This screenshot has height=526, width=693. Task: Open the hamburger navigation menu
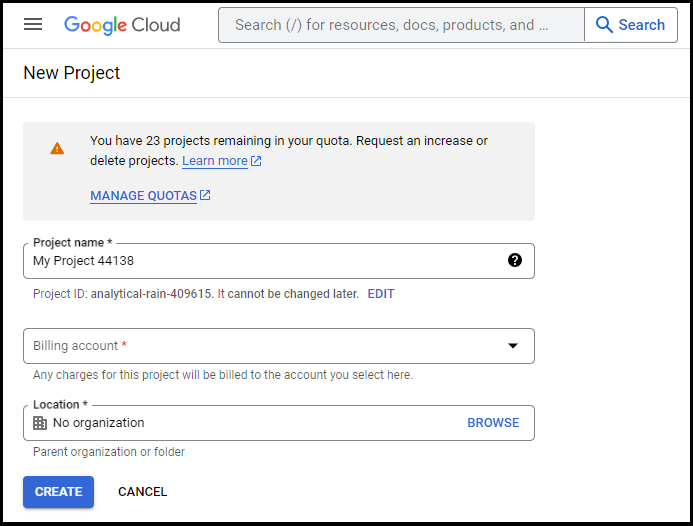click(x=33, y=24)
